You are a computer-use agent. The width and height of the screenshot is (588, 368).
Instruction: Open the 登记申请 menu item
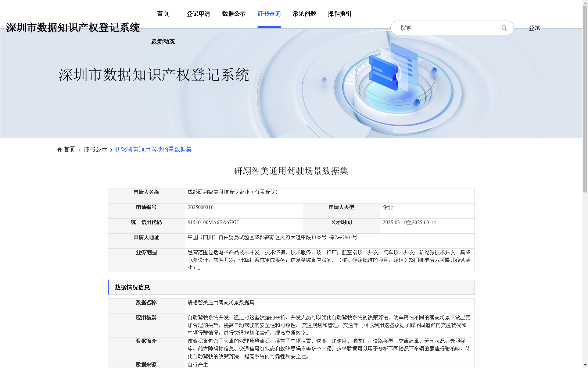tap(198, 14)
